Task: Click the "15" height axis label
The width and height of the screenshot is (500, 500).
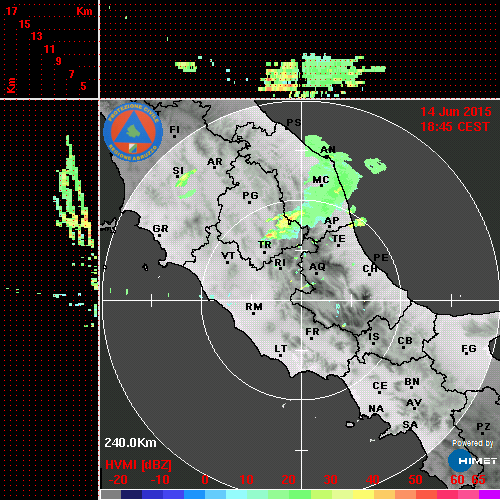Action: [x=24, y=24]
